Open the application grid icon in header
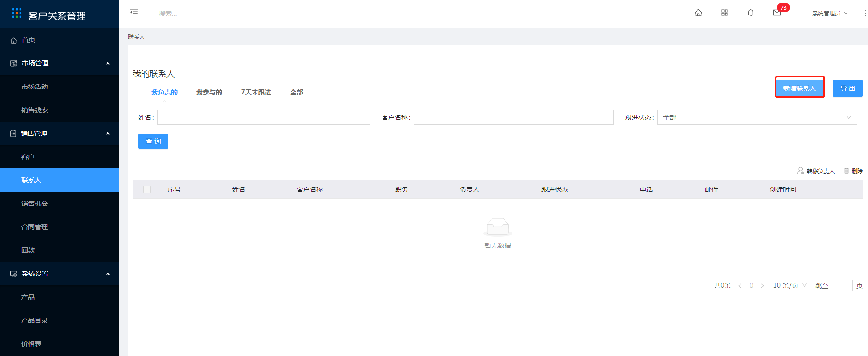The width and height of the screenshot is (868, 356). coord(725,13)
